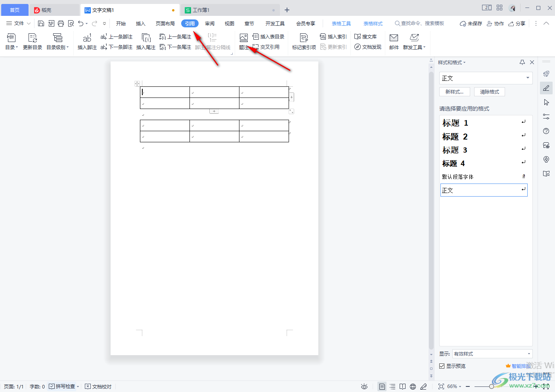Screen dimensions: 555x392
Task: Click the add-row plus button below first table
Action: (x=214, y=111)
